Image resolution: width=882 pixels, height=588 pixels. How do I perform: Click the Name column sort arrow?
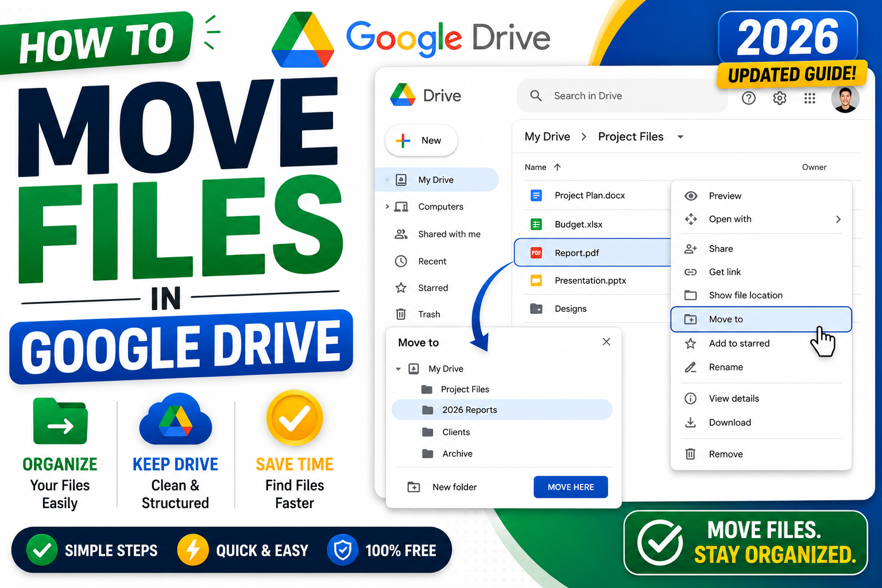[x=557, y=167]
